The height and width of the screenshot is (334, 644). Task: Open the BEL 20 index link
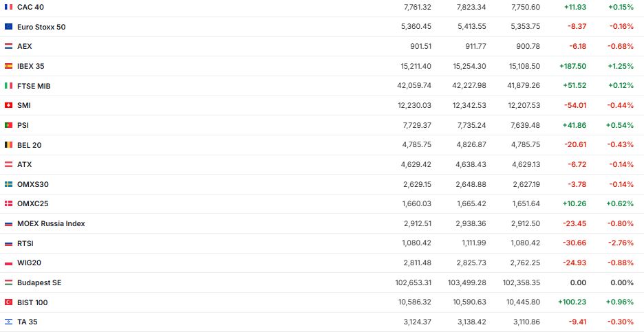pos(30,145)
